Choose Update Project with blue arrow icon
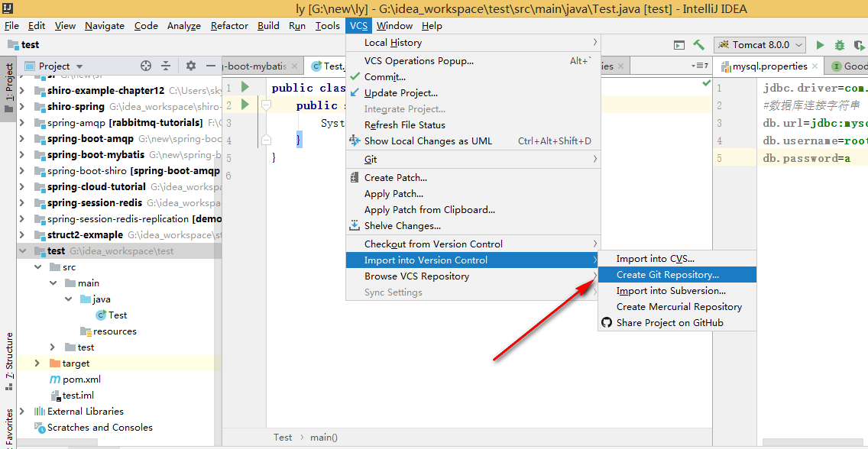 coord(473,93)
